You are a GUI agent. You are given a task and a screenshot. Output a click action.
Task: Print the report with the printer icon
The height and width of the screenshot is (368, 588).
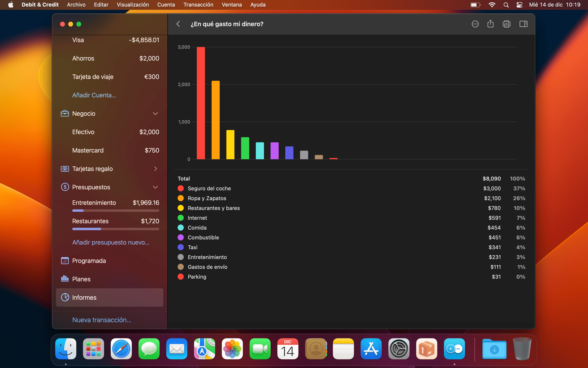(x=506, y=24)
